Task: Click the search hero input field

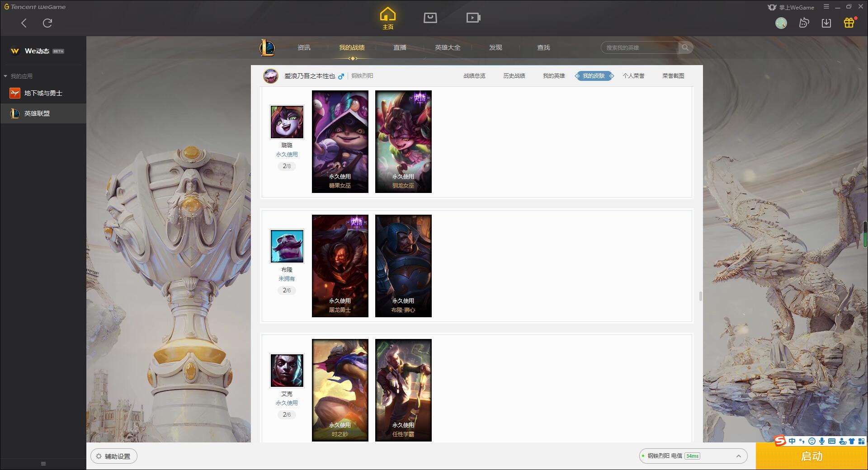Action: (640, 47)
